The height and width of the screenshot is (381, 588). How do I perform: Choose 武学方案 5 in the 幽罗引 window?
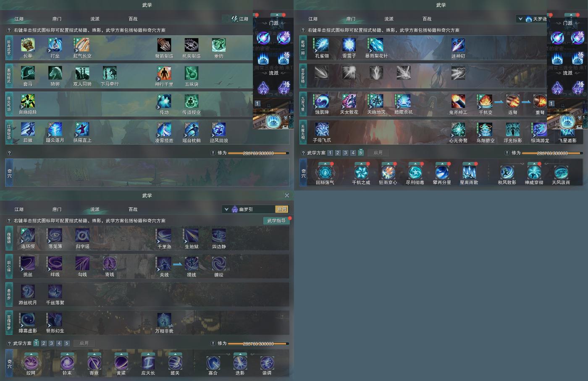click(66, 344)
